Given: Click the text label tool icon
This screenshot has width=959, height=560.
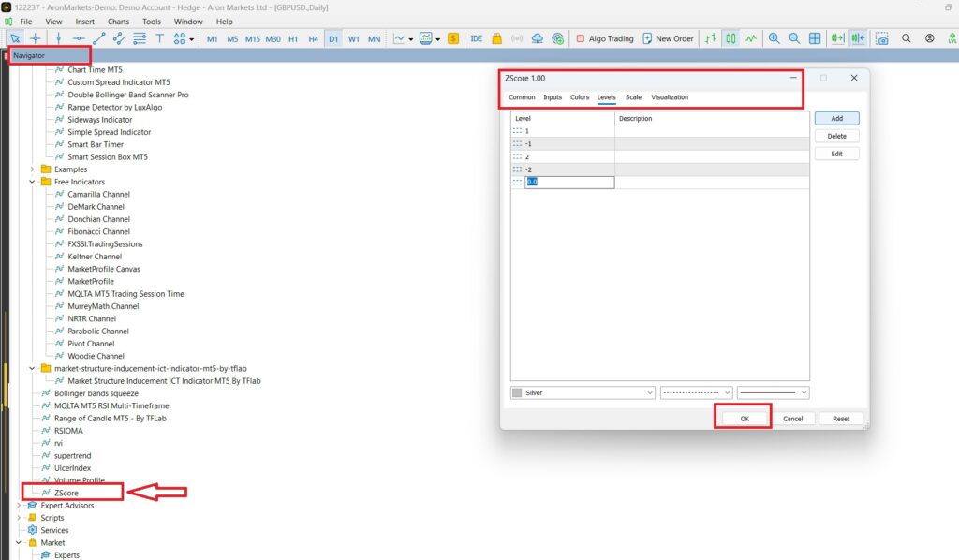Looking at the screenshot, I should click(159, 38).
